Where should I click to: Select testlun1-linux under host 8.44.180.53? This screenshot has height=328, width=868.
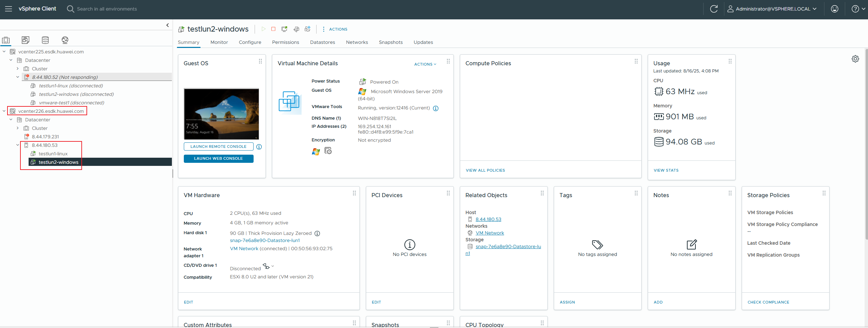[x=53, y=154]
